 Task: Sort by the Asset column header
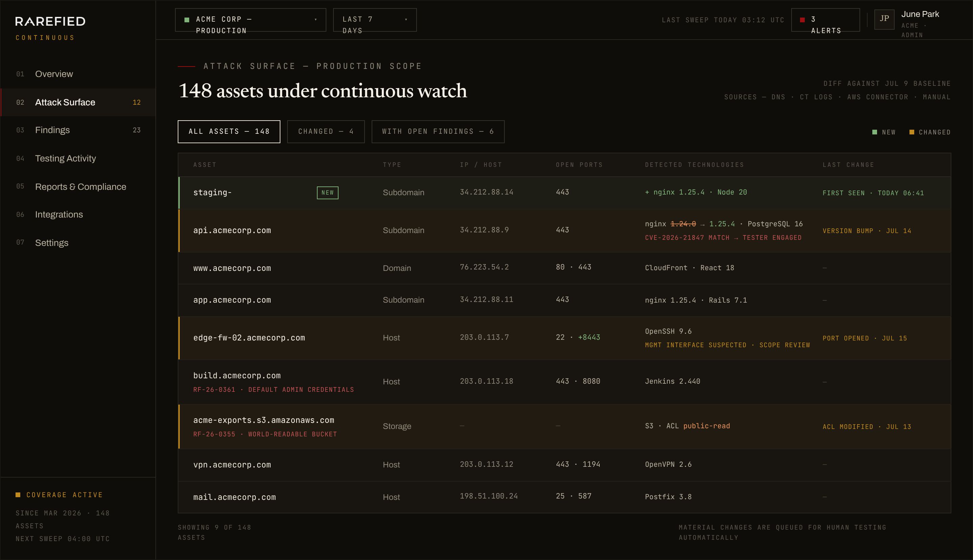coord(205,164)
